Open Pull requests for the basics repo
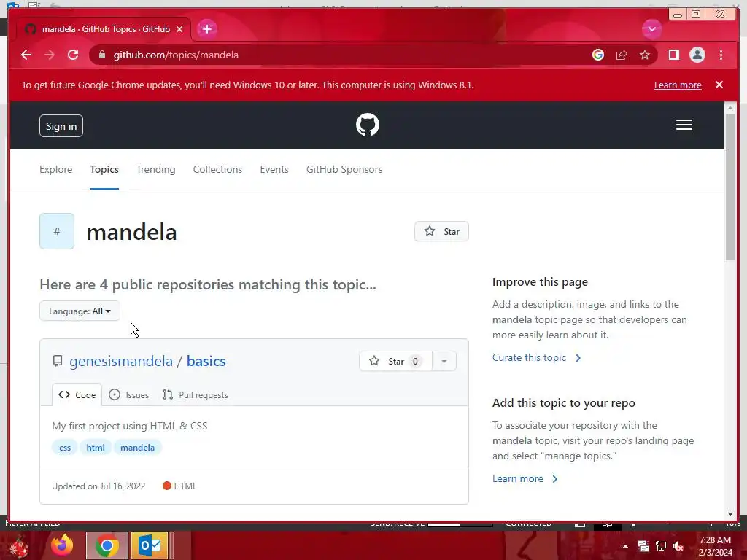This screenshot has height=560, width=747. point(195,394)
